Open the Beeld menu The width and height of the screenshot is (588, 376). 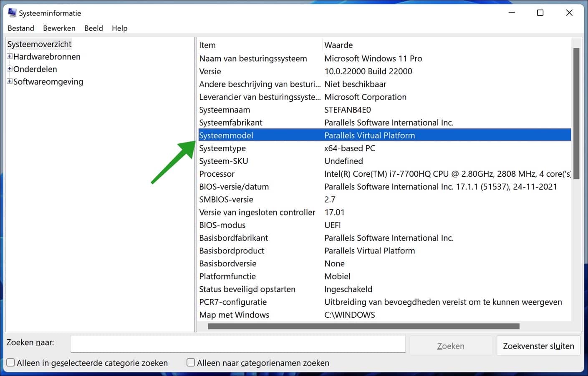[93, 28]
